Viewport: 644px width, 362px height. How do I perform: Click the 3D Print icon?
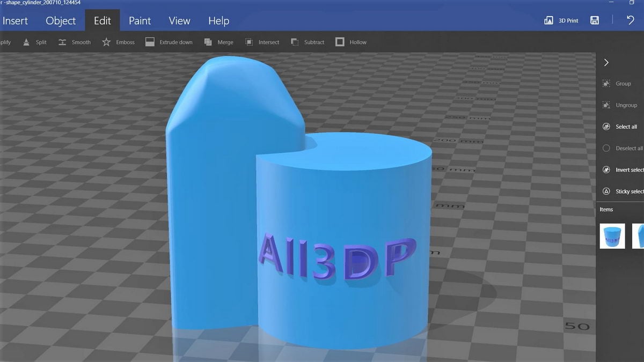(x=561, y=20)
